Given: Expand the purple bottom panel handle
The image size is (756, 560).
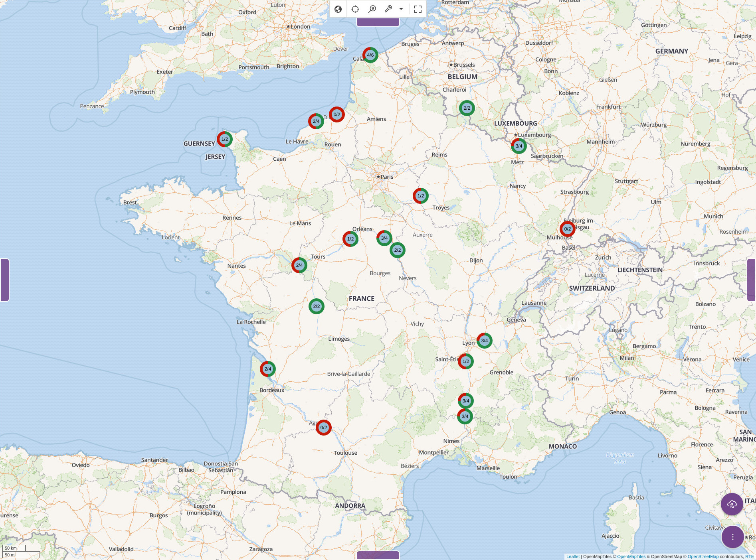Looking at the screenshot, I should point(378,555).
